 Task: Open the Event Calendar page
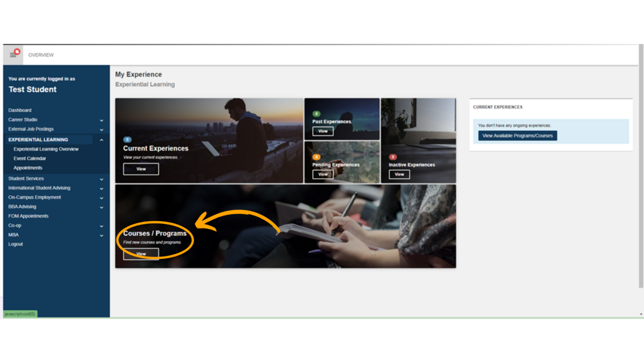tap(31, 158)
